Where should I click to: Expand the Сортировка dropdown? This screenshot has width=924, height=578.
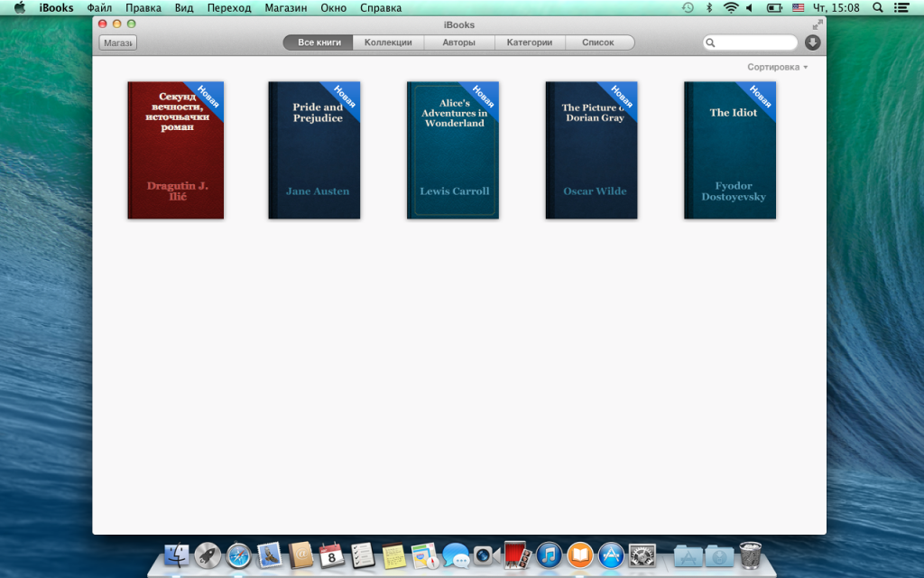coord(777,67)
